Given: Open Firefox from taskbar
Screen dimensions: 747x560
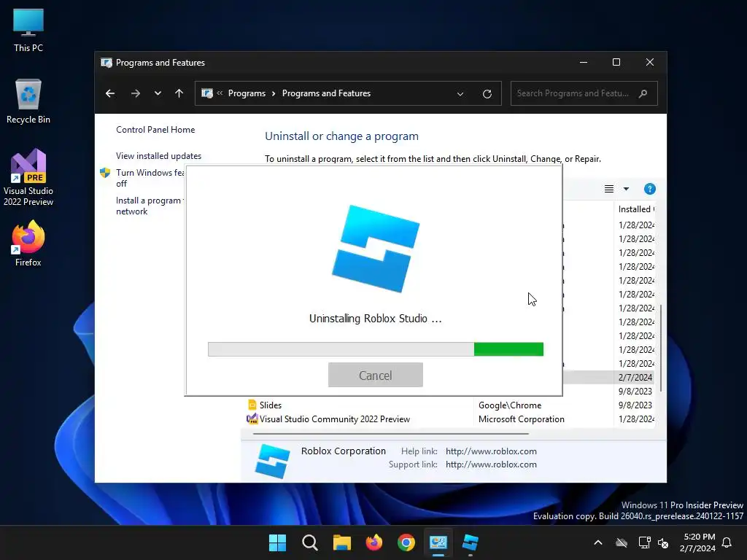Looking at the screenshot, I should tap(374, 542).
